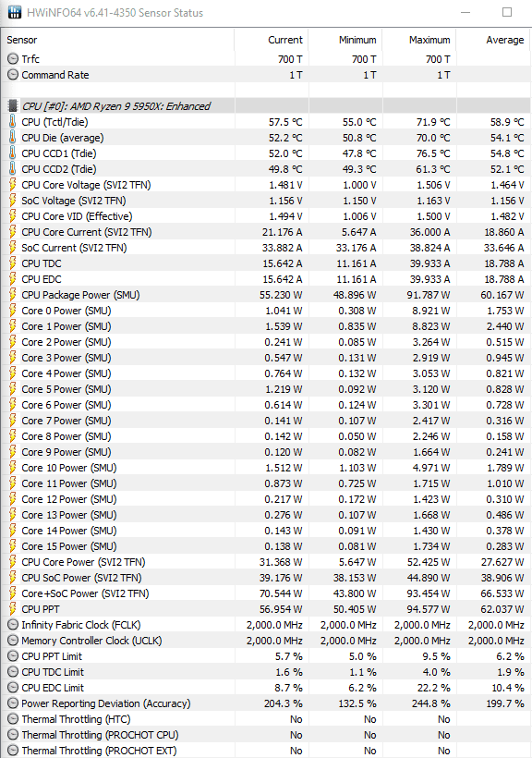Click the 62.037 W average CPU PPT value
The width and height of the screenshot is (532, 758).
coord(502,609)
